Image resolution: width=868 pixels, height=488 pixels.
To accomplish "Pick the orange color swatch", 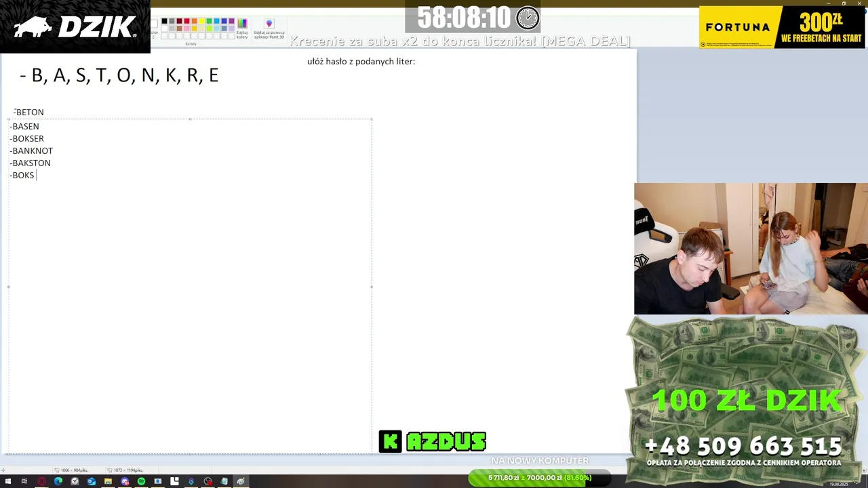I will 194,21.
